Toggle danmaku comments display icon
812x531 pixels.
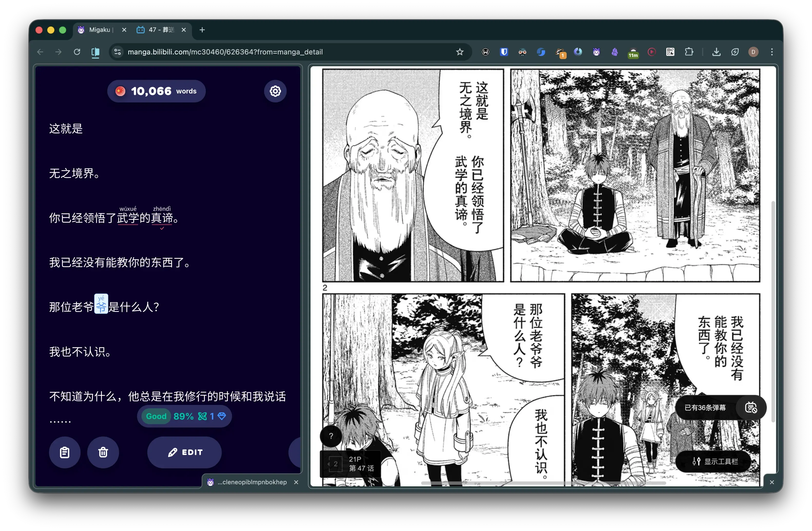[751, 407]
